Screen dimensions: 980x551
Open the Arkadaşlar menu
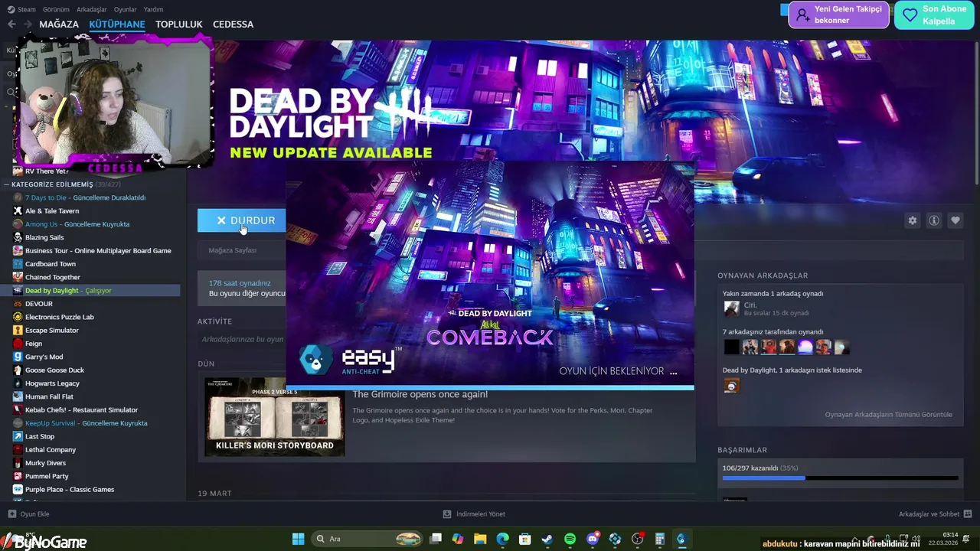92,9
